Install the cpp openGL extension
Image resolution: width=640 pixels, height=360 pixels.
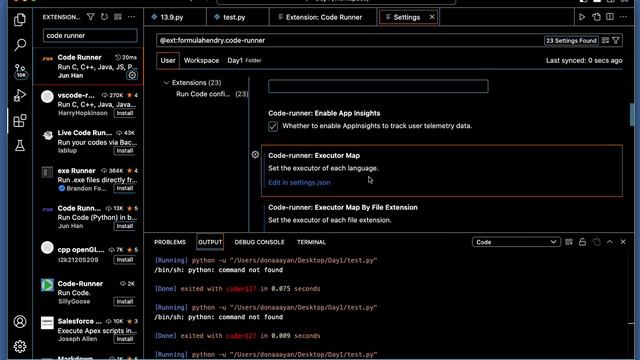(124, 260)
